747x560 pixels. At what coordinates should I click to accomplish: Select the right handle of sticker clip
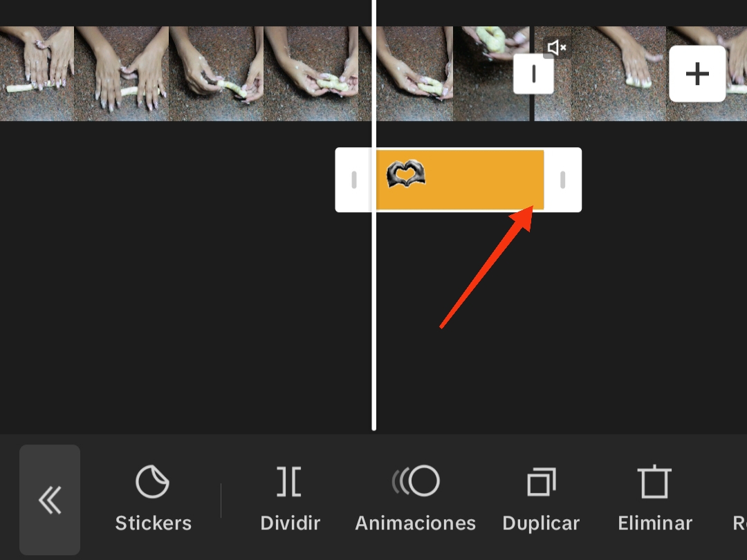tap(562, 180)
